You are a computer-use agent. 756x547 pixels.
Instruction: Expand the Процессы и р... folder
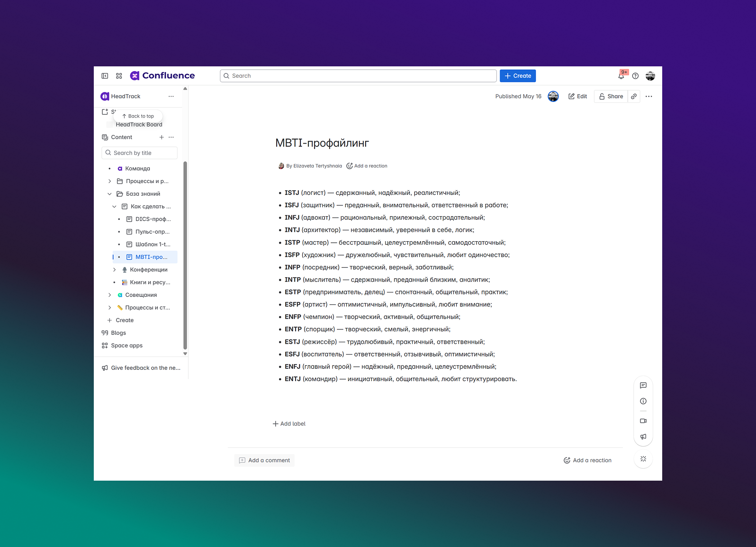click(x=109, y=181)
